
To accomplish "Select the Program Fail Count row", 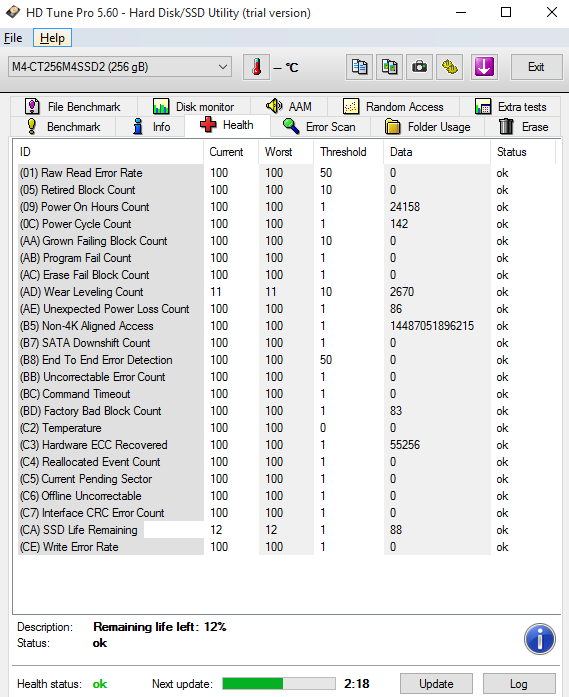I will [287, 258].
